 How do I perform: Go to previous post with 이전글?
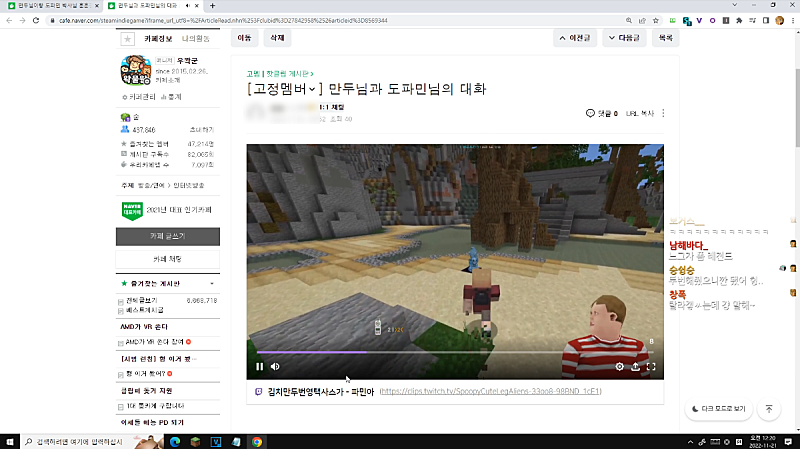tap(575, 38)
